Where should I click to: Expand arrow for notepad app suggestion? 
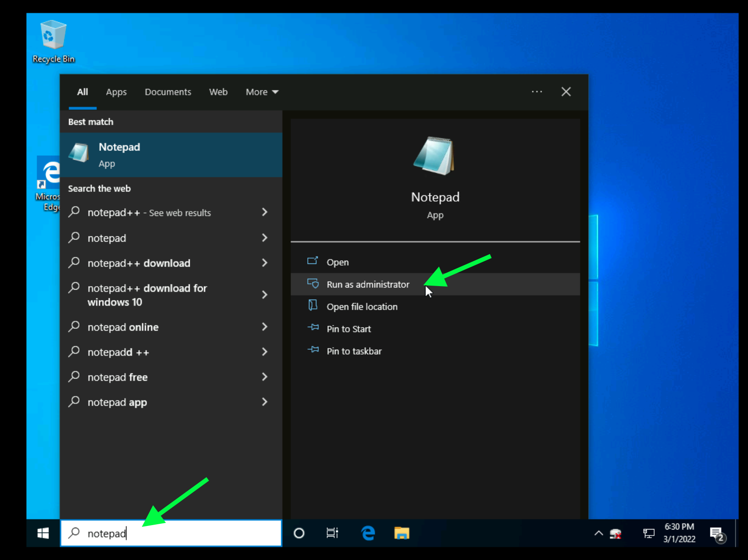[x=264, y=402]
